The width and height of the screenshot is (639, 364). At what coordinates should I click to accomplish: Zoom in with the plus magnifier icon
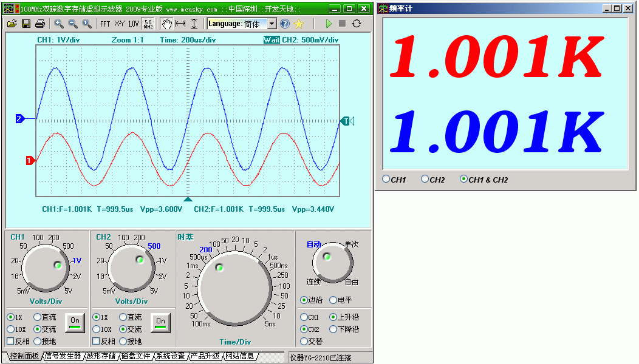pyautogui.click(x=59, y=24)
